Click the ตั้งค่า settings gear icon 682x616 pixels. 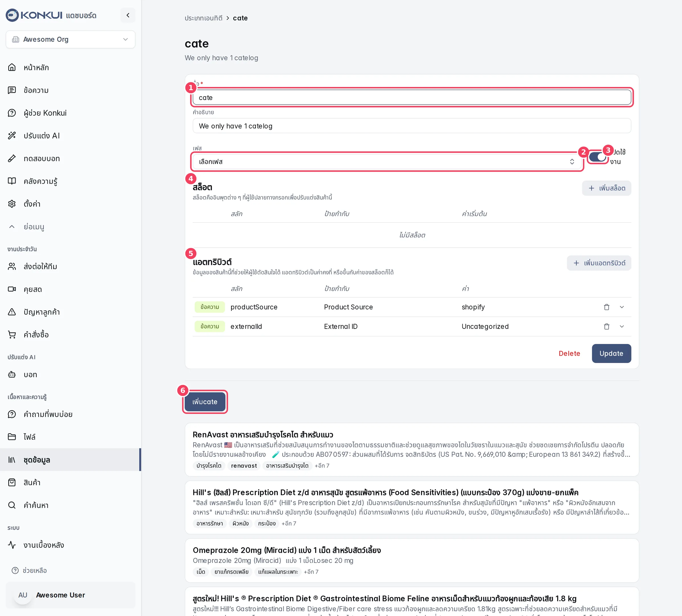[x=12, y=204]
